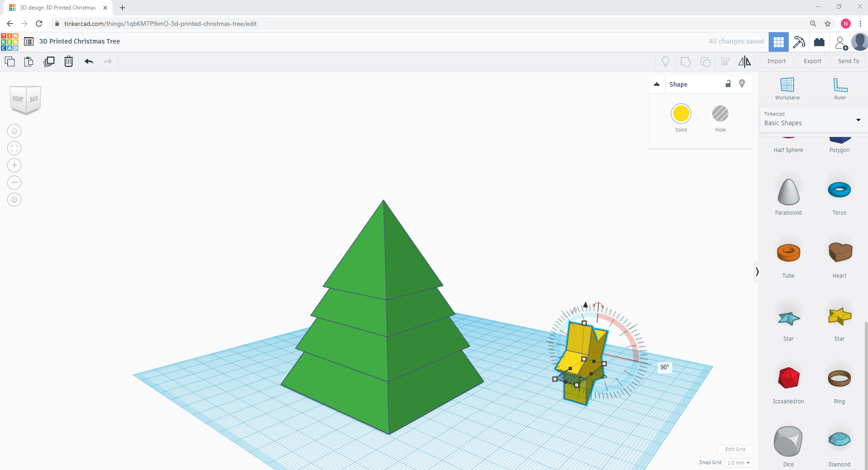Open a new browser tab

coord(122,8)
